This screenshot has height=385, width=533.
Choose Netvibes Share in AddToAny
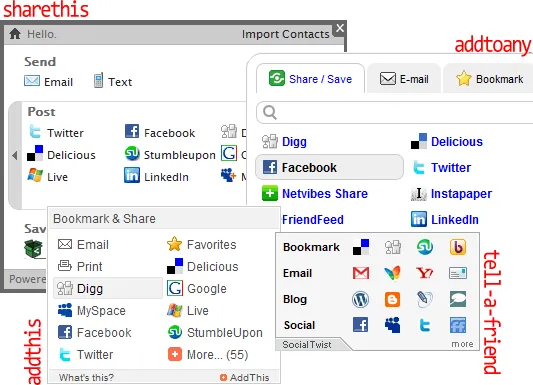[315, 193]
